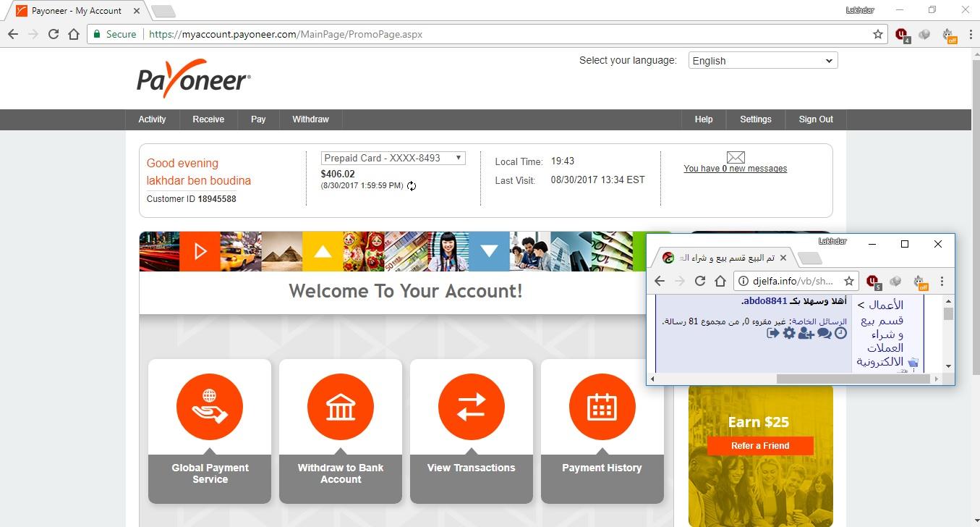Click the View Transactions label

472,468
